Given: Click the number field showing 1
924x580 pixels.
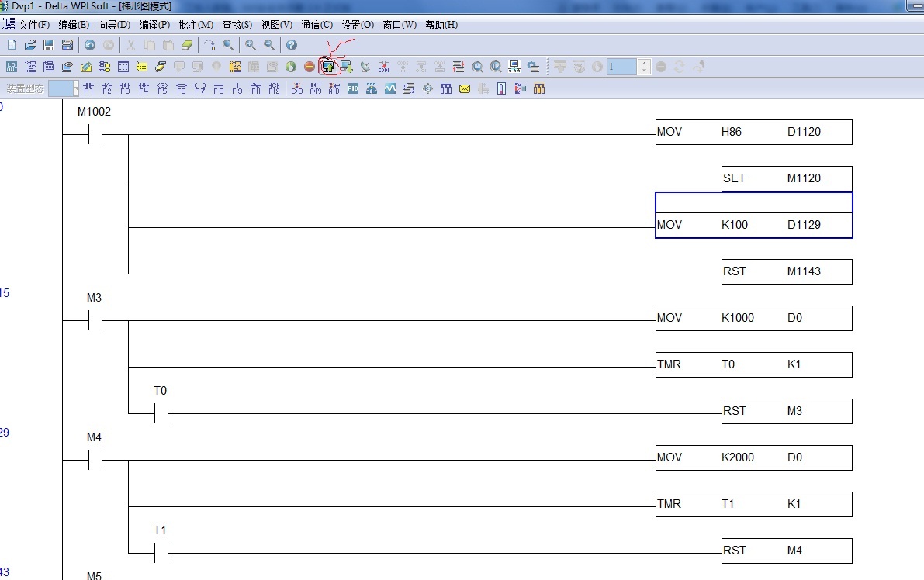Looking at the screenshot, I should click(x=621, y=67).
